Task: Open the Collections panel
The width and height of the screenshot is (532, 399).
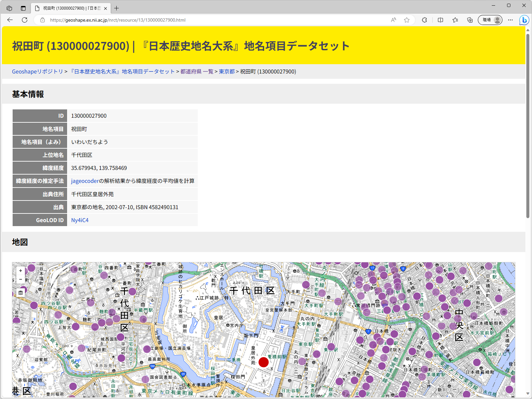Action: click(x=470, y=20)
